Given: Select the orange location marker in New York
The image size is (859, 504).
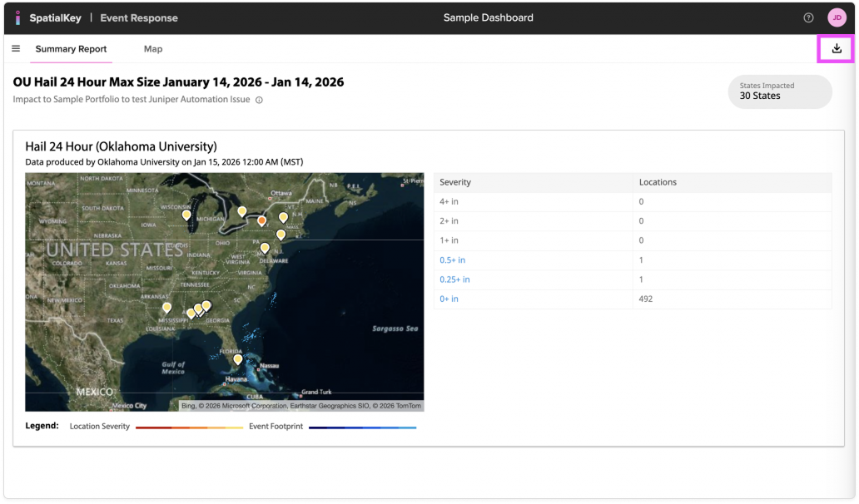Looking at the screenshot, I should point(261,220).
